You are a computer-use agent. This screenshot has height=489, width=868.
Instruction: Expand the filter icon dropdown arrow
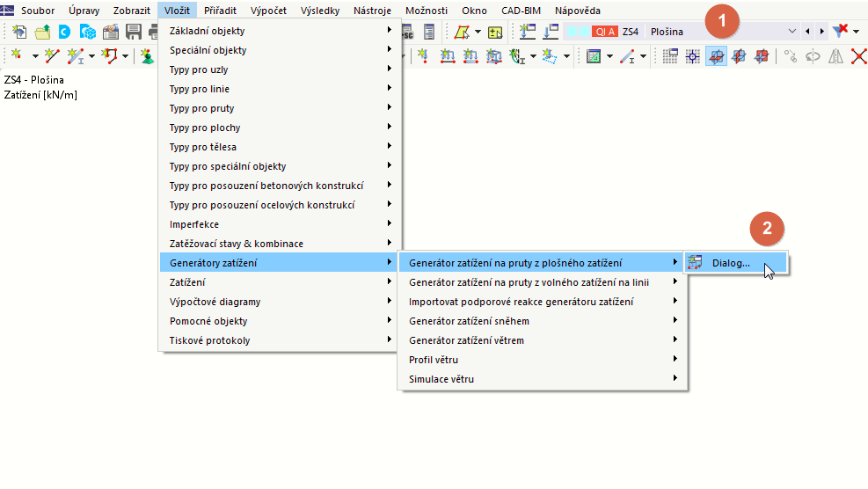click(x=857, y=32)
